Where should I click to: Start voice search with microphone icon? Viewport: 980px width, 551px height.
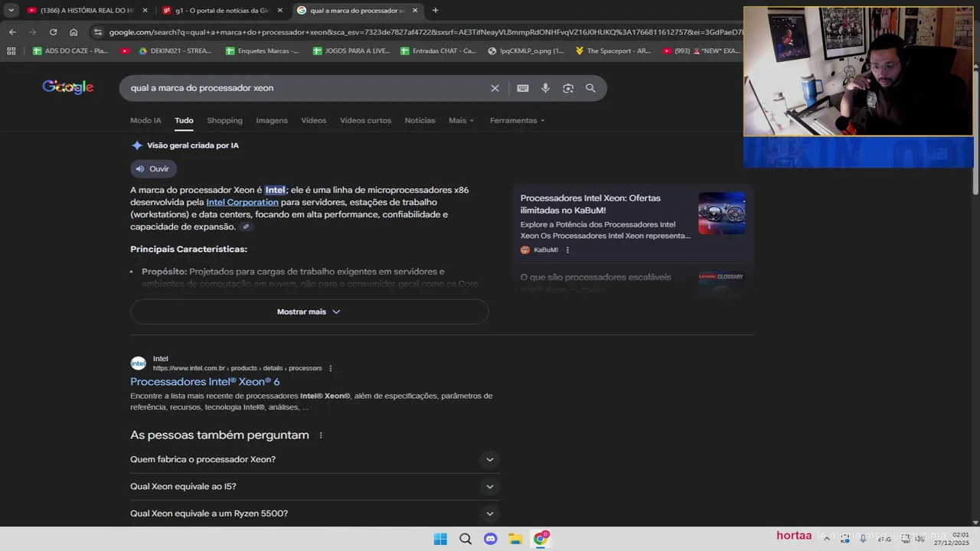pos(545,88)
